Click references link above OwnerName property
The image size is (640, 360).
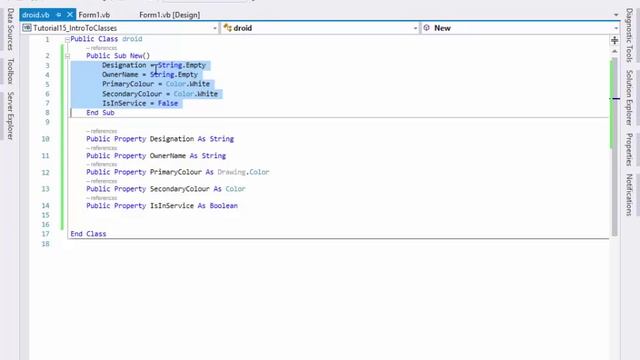tap(102, 148)
